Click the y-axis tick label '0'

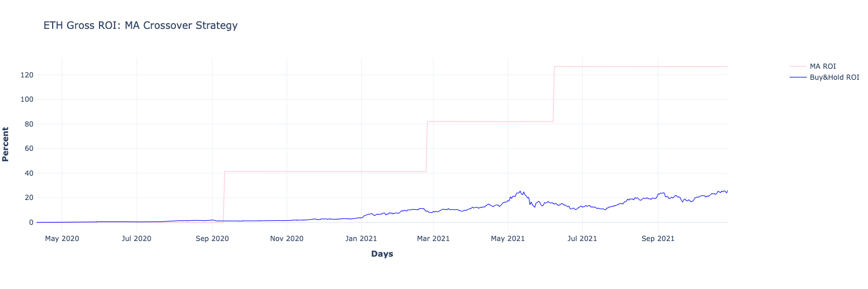pyautogui.click(x=31, y=223)
